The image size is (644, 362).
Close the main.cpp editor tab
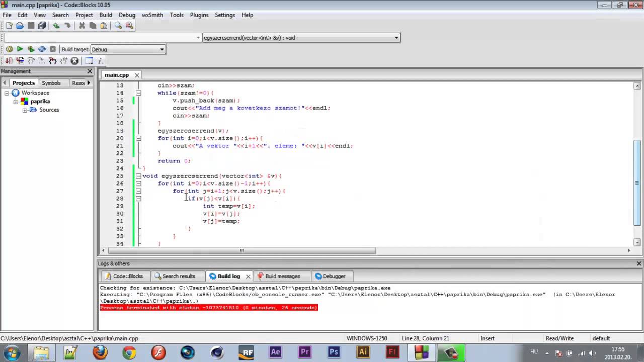pyautogui.click(x=137, y=75)
